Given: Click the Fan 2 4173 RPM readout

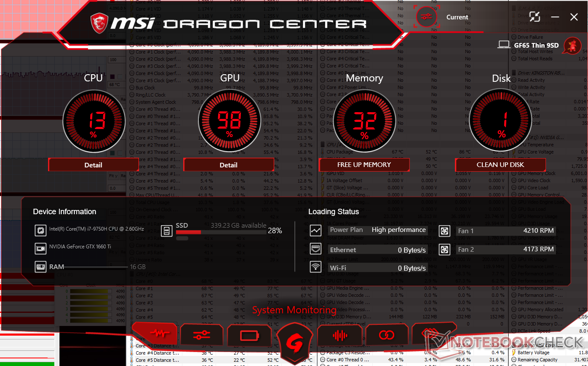Looking at the screenshot, I should (506, 249).
